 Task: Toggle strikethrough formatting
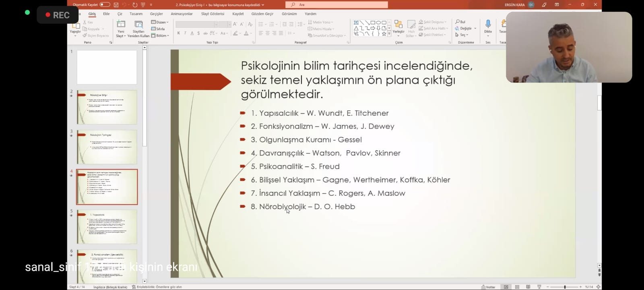click(205, 33)
